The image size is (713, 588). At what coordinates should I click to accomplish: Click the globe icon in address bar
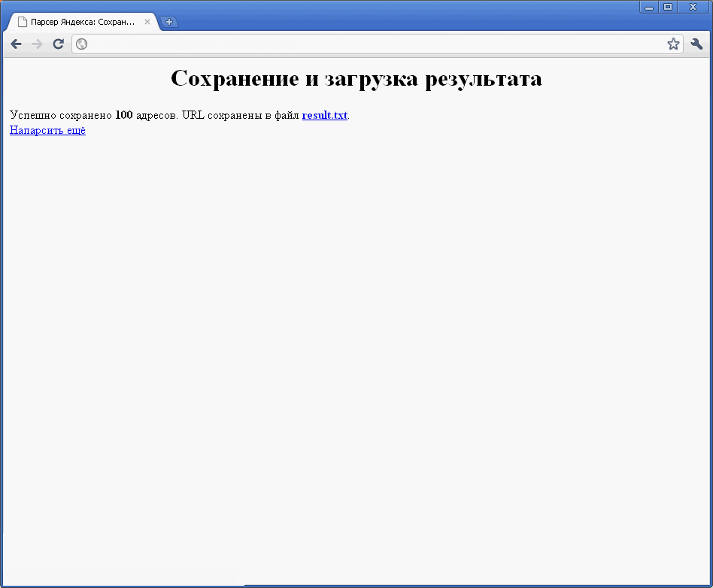tap(81, 44)
